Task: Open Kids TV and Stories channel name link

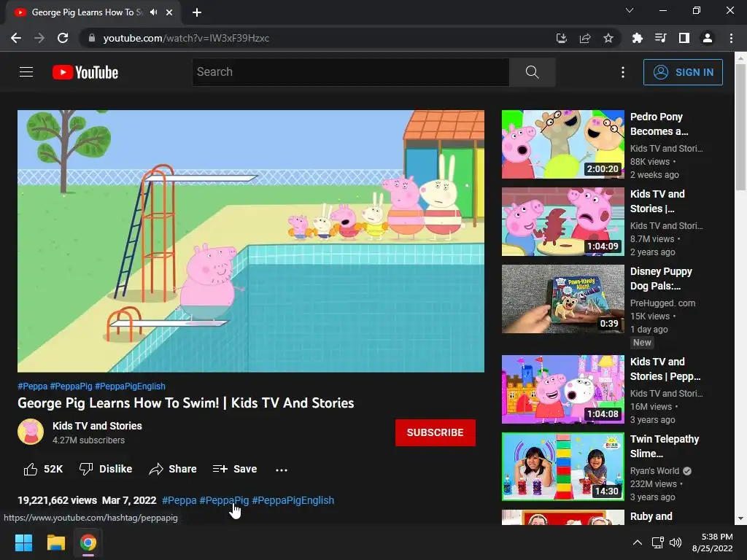Action: point(97,426)
